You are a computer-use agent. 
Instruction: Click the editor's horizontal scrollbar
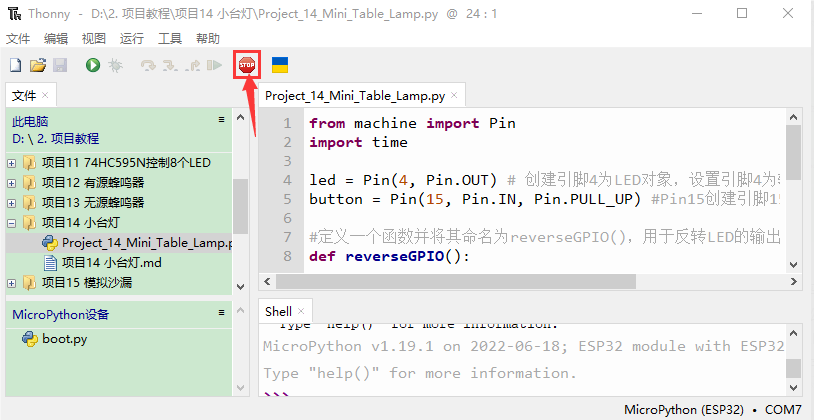point(450,279)
